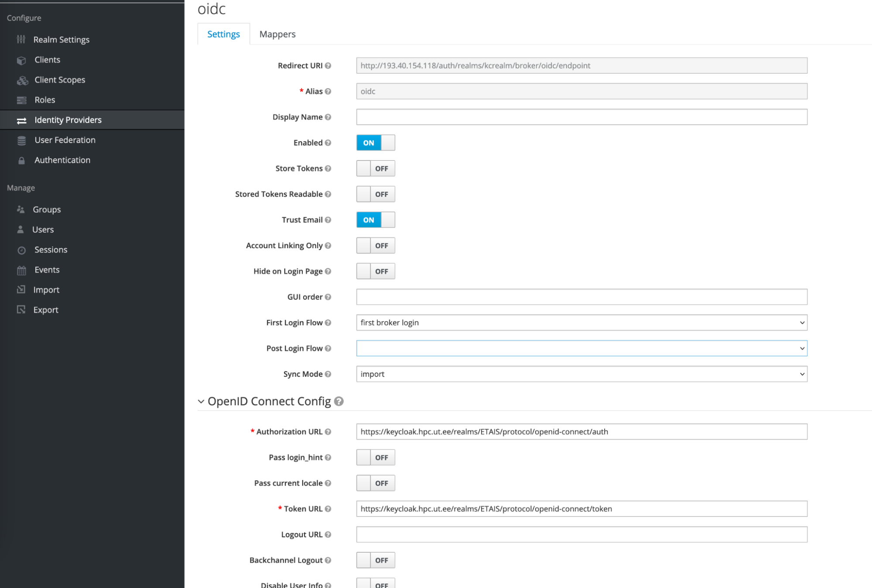This screenshot has height=588, width=872.
Task: Click the Realm Settings sliders icon
Action: click(21, 40)
